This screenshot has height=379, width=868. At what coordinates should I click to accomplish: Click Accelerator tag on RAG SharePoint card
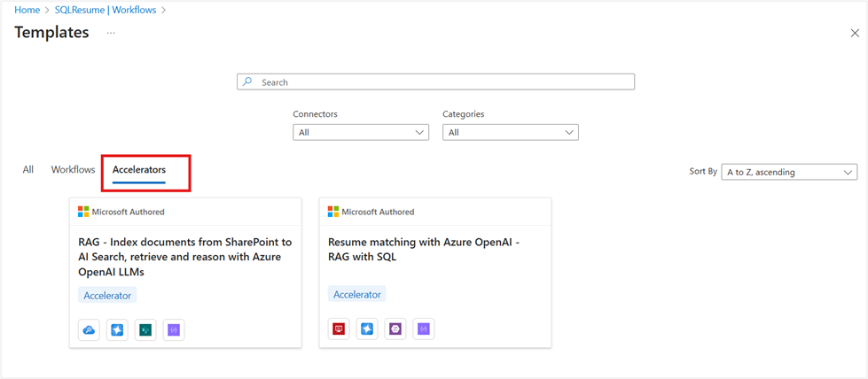107,296
